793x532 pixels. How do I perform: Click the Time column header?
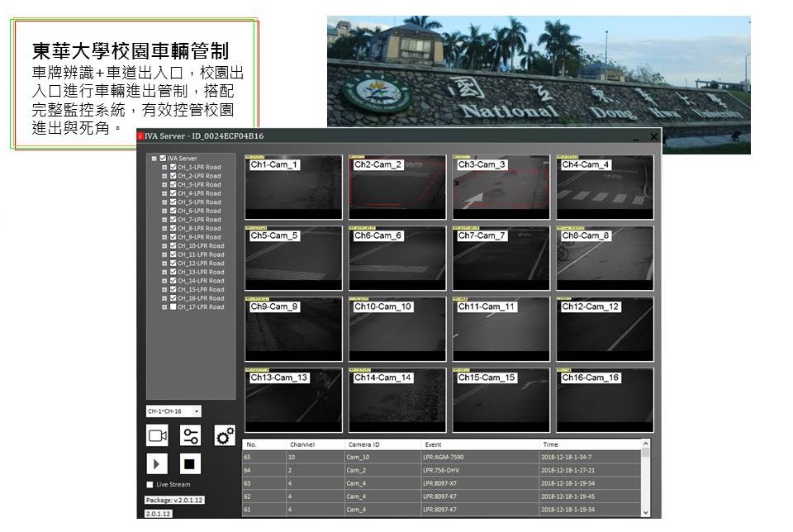coord(550,444)
